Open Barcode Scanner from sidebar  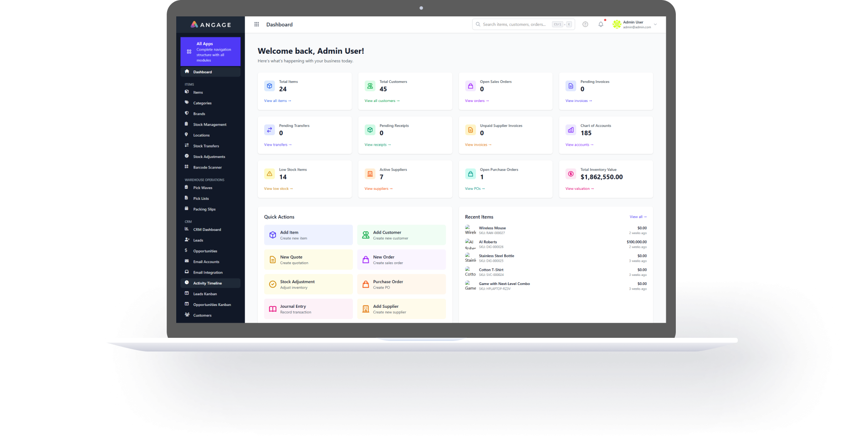click(x=207, y=168)
